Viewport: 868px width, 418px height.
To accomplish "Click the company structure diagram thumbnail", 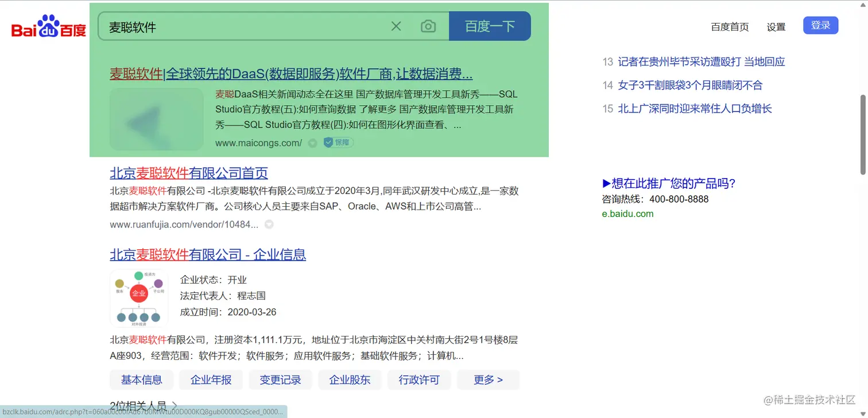I will pos(138,297).
